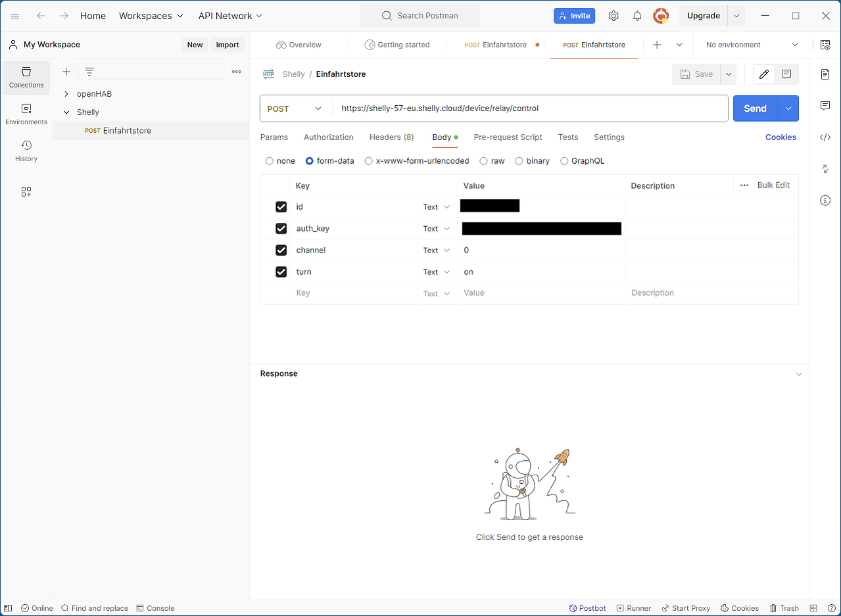Image resolution: width=841 pixels, height=616 pixels.
Task: Switch to the Pre-request Script tab
Action: 508,137
